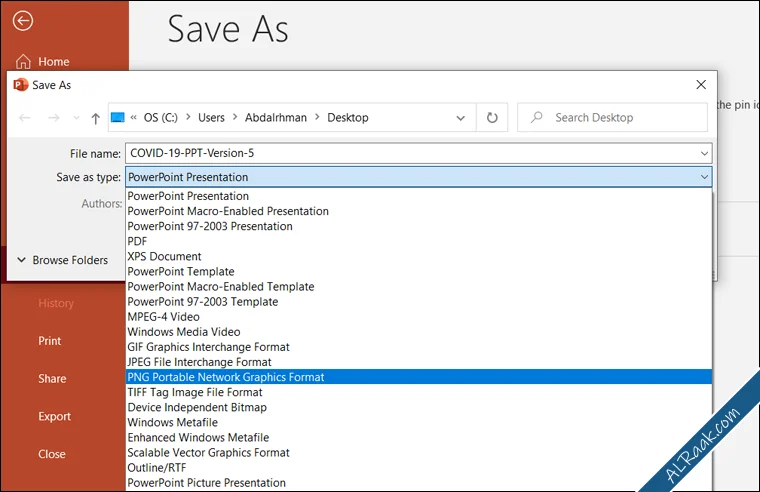Viewport: 760px width, 492px height.
Task: Open Export in the backstage sidebar
Action: click(54, 416)
